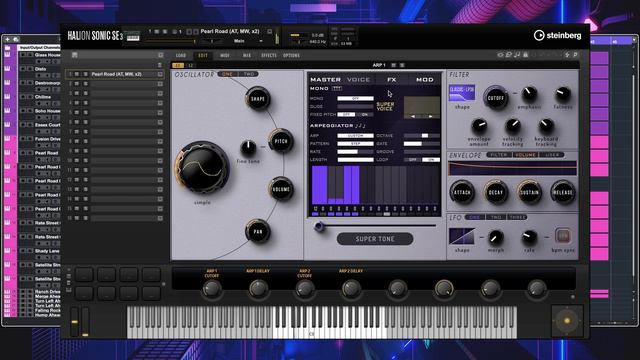
Task: Click the P icon at the toolbar end
Action: [x=575, y=55]
